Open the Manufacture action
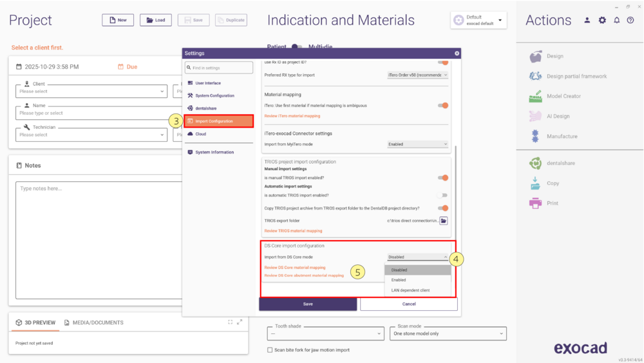 pos(553,137)
